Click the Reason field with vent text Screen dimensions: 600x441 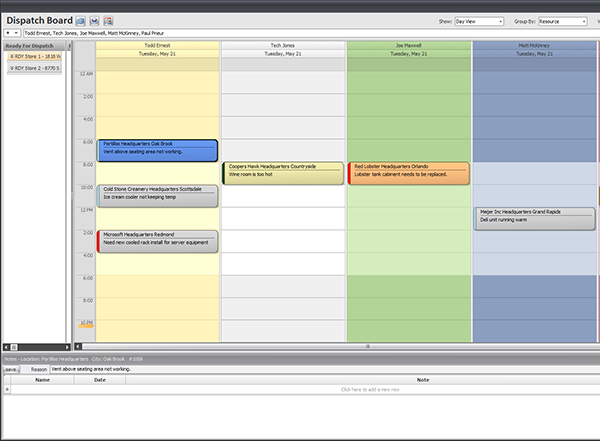point(325,369)
